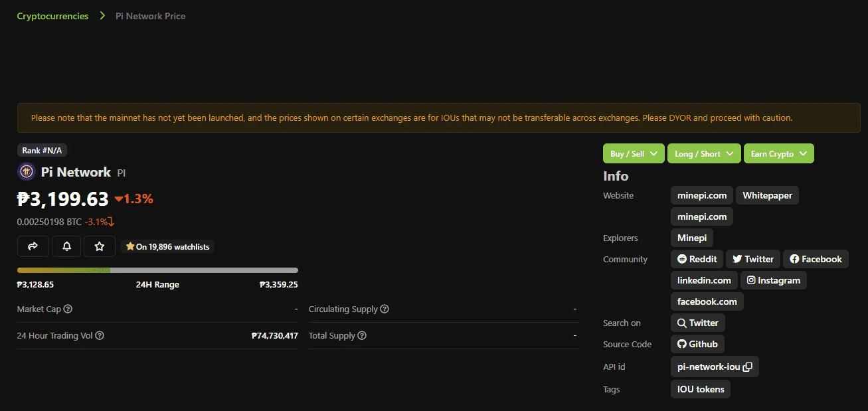Click the share arrow icon button
The height and width of the screenshot is (411, 868).
pyautogui.click(x=33, y=246)
